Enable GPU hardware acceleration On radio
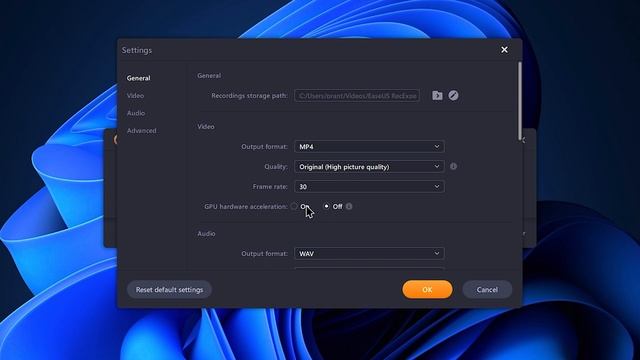 294,207
